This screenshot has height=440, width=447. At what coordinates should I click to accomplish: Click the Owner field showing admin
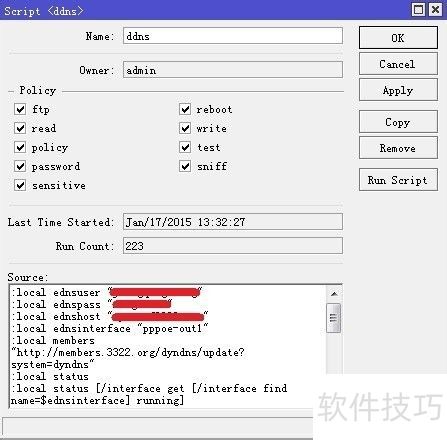point(233,70)
